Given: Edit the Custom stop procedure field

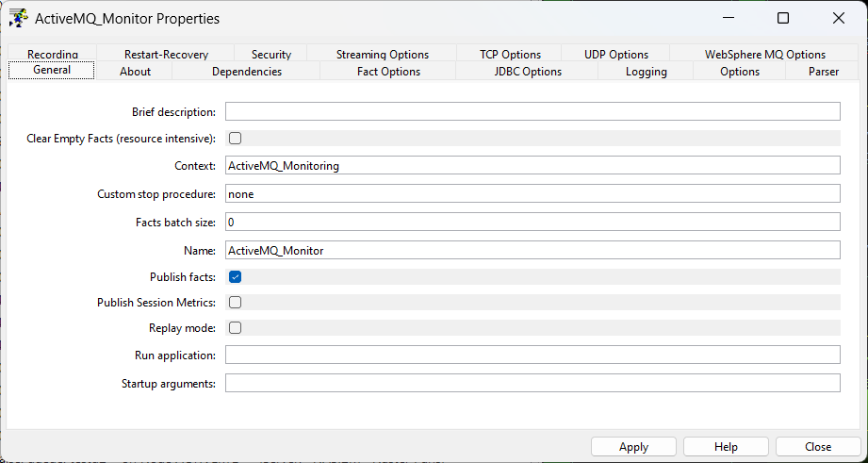Looking at the screenshot, I should pyautogui.click(x=532, y=194).
